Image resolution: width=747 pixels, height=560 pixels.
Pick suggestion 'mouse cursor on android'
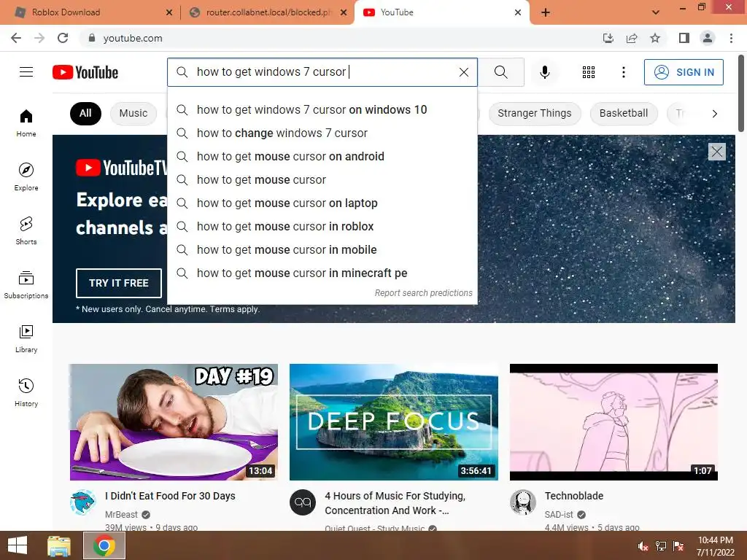click(x=322, y=156)
